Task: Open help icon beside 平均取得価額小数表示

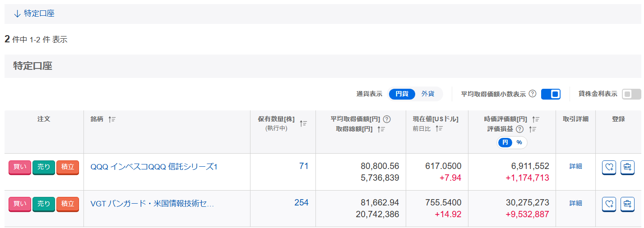Action: point(533,94)
